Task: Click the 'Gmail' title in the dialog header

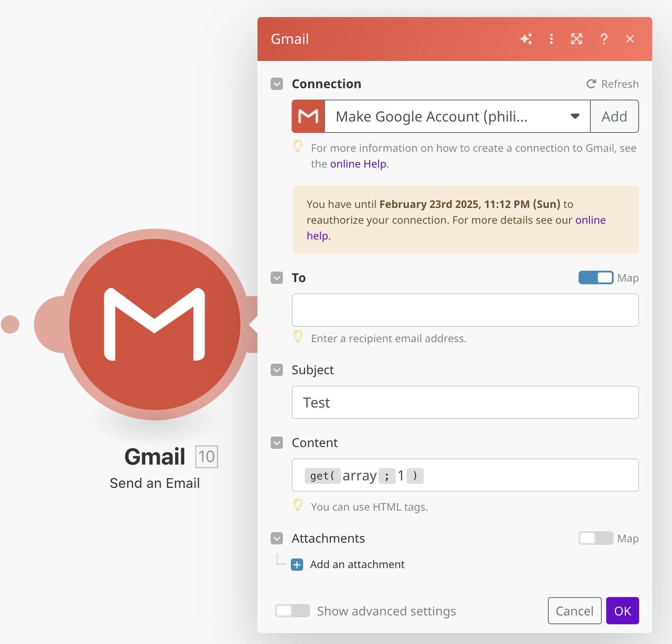Action: coord(290,39)
